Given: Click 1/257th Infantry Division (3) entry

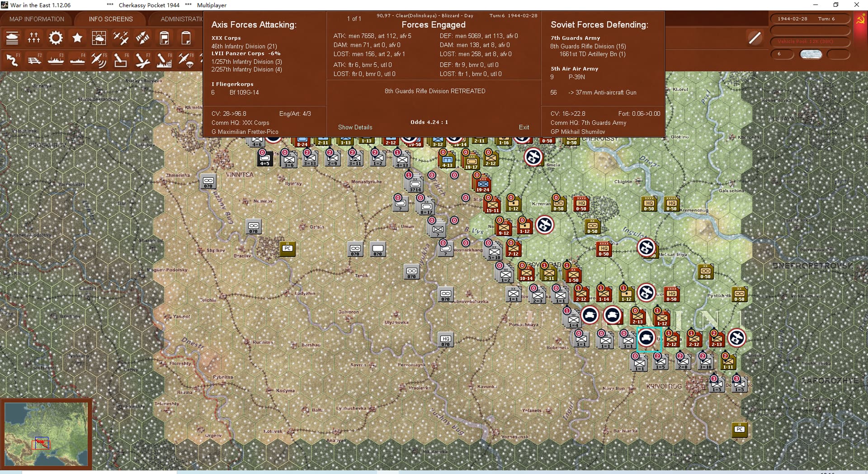Looking at the screenshot, I should [247, 62].
